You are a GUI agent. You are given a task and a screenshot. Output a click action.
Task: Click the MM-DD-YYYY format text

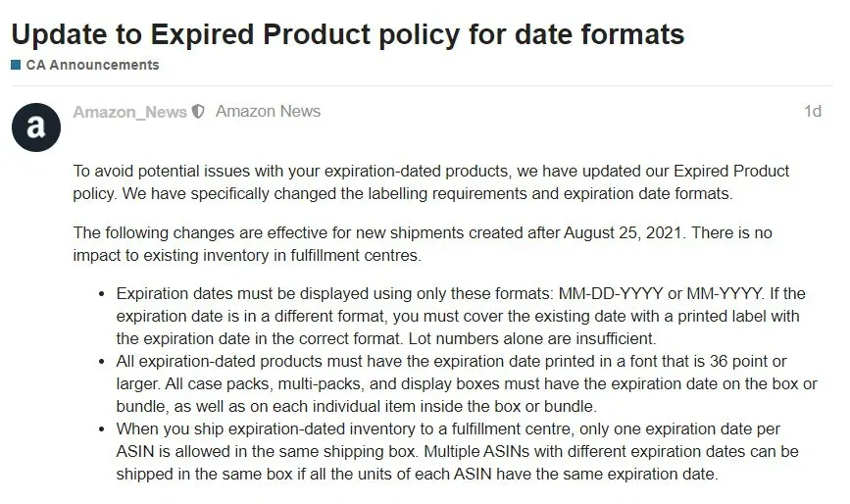point(611,293)
